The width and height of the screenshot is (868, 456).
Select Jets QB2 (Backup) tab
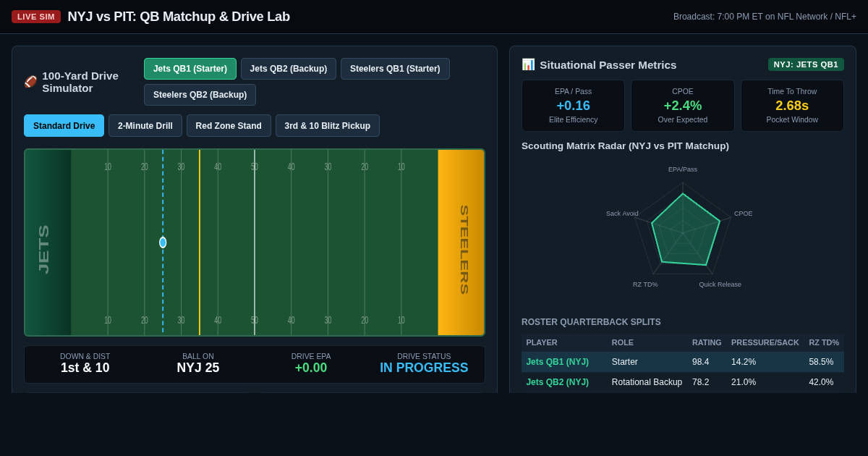[x=289, y=69]
